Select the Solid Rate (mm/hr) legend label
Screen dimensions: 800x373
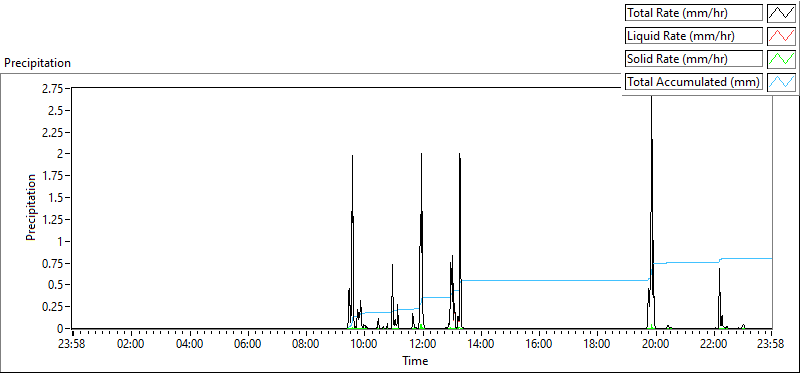(x=694, y=58)
